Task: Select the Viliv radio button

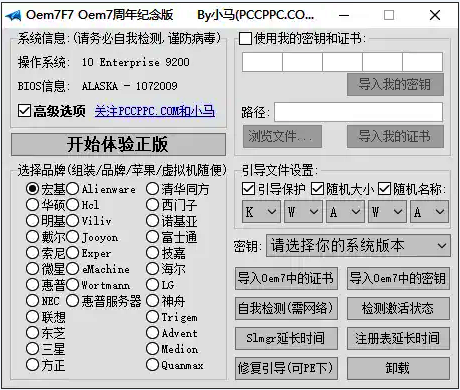Action: click(72, 221)
